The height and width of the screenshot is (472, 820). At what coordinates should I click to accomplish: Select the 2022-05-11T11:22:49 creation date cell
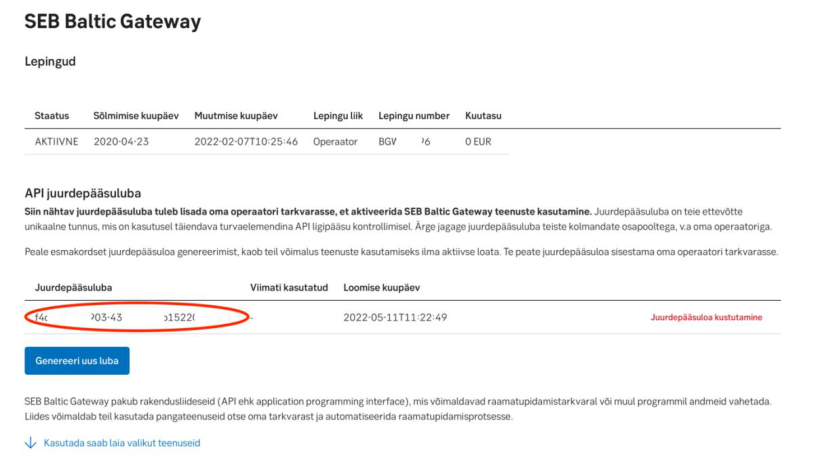coord(395,317)
